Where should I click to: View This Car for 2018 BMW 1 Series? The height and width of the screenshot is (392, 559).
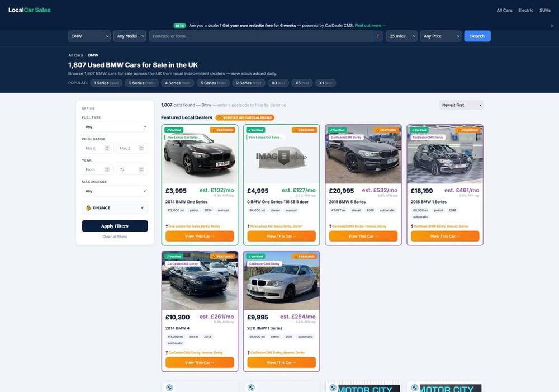445,236
